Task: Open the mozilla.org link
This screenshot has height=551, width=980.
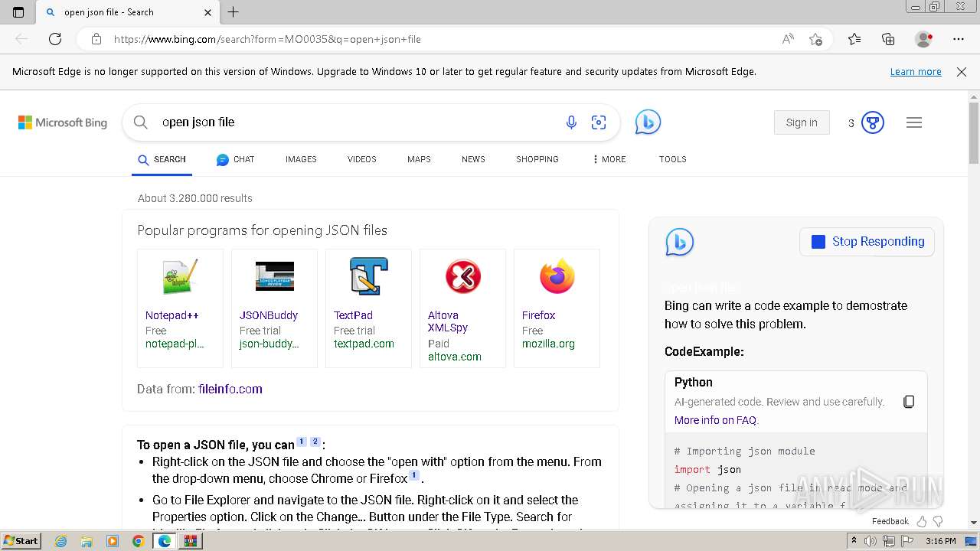Action: click(x=548, y=344)
